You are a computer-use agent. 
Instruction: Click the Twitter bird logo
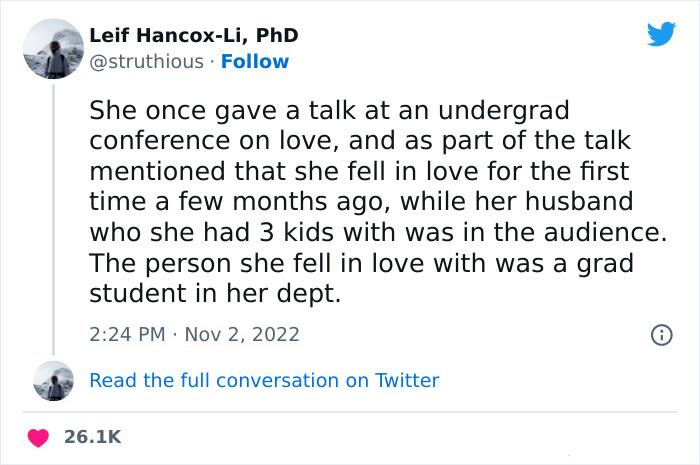[660, 34]
